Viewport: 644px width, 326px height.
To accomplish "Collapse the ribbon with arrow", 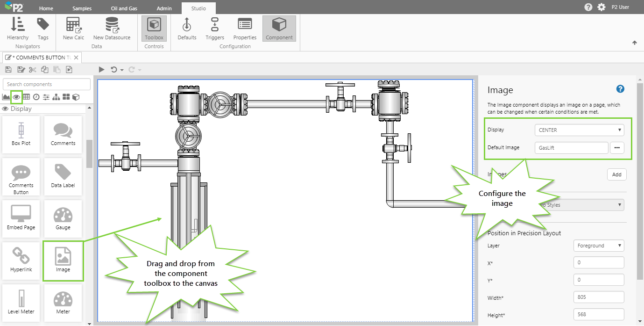I will [x=634, y=43].
